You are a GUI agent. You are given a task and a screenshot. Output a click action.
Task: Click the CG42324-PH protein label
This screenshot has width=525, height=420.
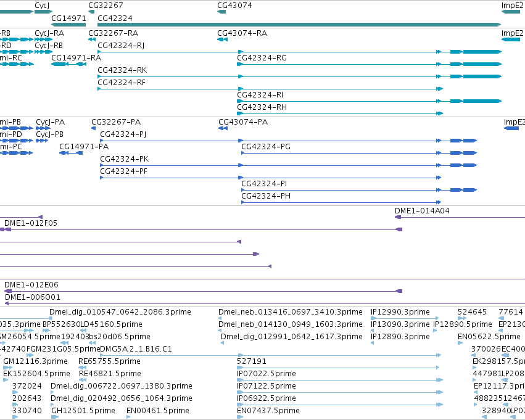tap(266, 196)
